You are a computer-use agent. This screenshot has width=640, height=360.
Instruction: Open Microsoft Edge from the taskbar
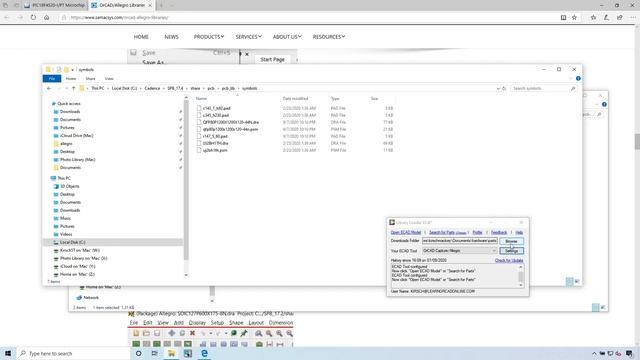(x=204, y=353)
